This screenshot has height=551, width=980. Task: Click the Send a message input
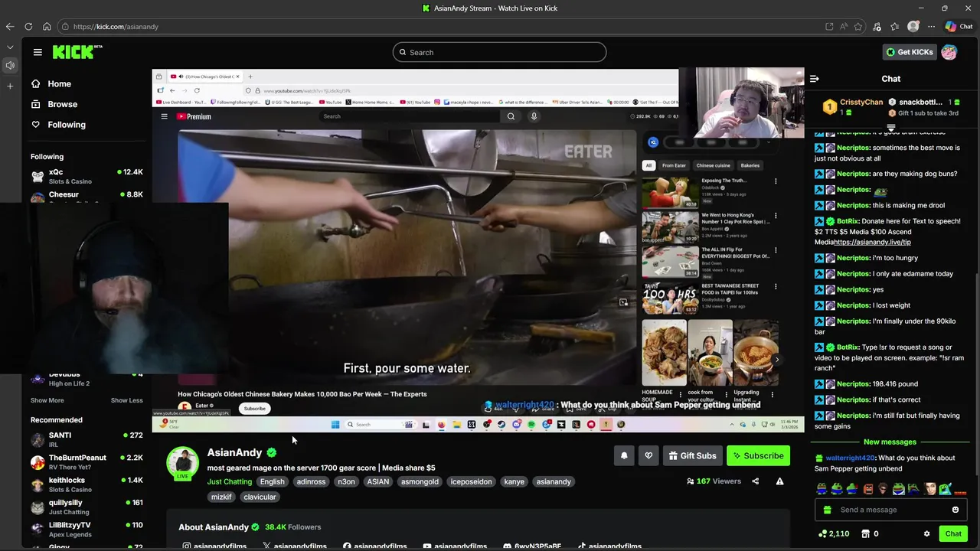891,510
